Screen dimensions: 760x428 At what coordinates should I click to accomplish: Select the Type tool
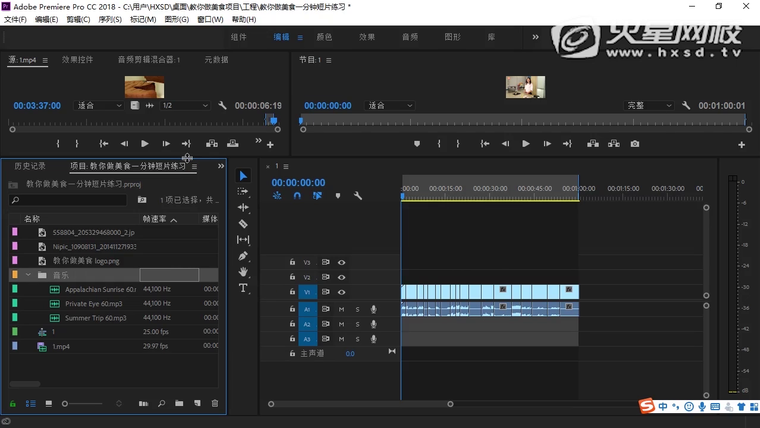point(243,288)
